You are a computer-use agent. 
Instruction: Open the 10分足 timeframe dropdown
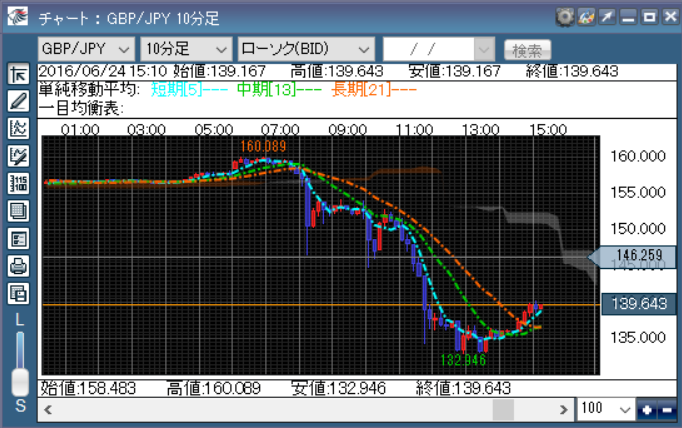[x=185, y=49]
